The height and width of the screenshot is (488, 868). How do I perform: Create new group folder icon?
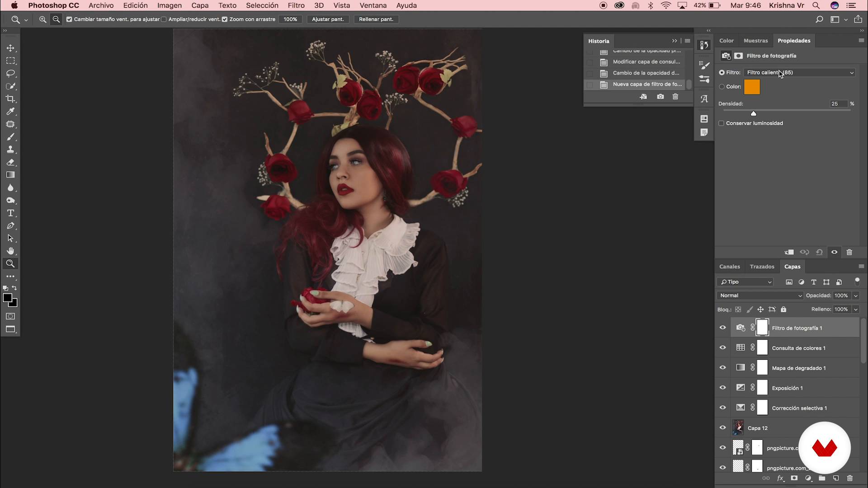(822, 478)
